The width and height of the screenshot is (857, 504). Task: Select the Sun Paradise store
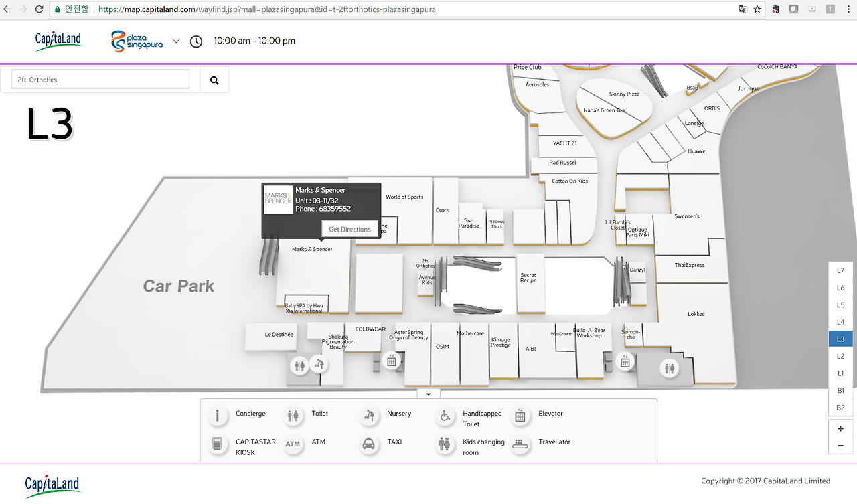pyautogui.click(x=469, y=223)
